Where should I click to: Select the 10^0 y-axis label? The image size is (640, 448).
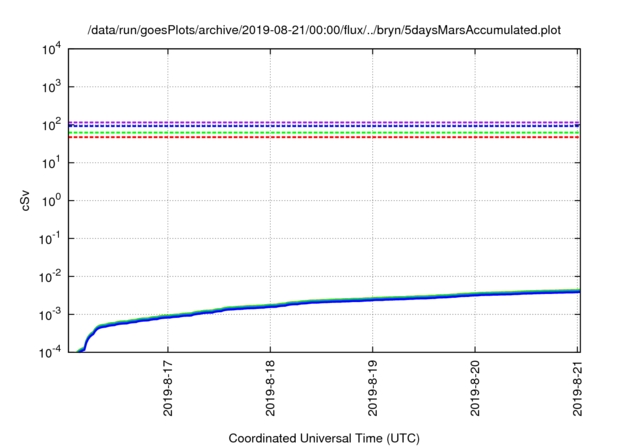51,201
